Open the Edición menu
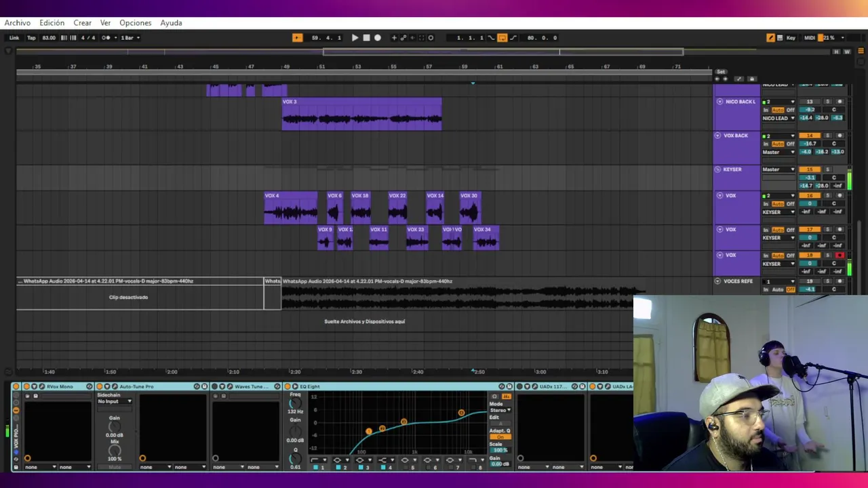The image size is (868, 488). (x=52, y=22)
